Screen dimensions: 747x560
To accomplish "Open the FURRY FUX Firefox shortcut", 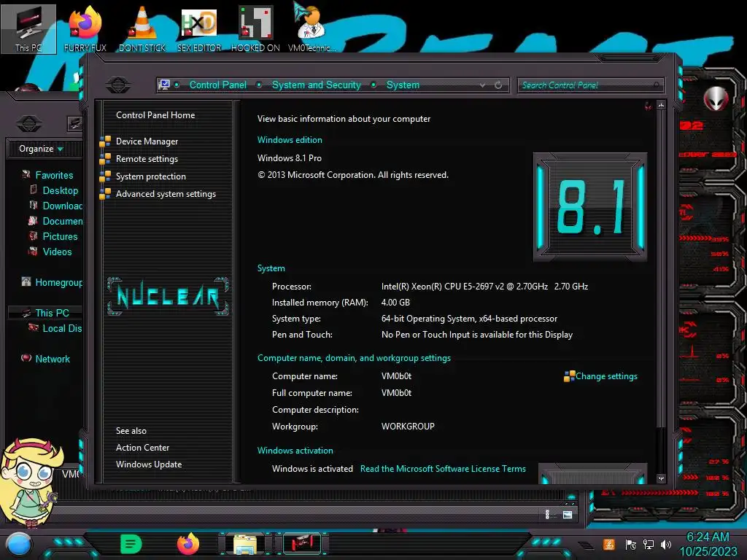I will pos(85,28).
